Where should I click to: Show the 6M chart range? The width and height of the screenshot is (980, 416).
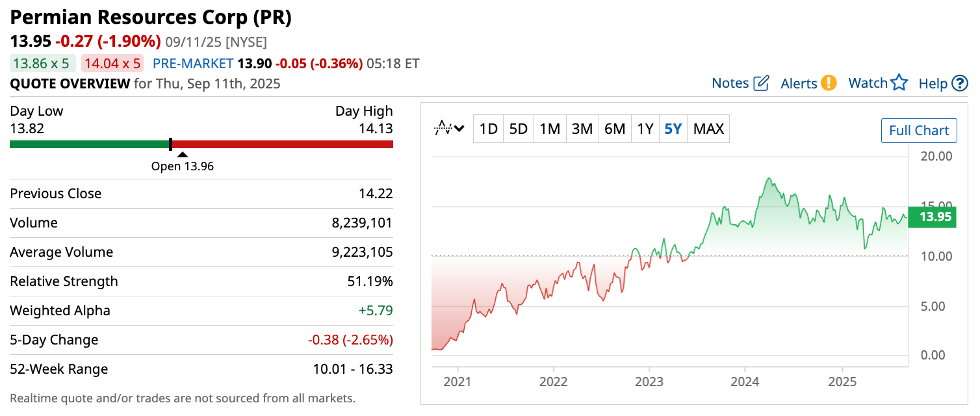tap(615, 129)
